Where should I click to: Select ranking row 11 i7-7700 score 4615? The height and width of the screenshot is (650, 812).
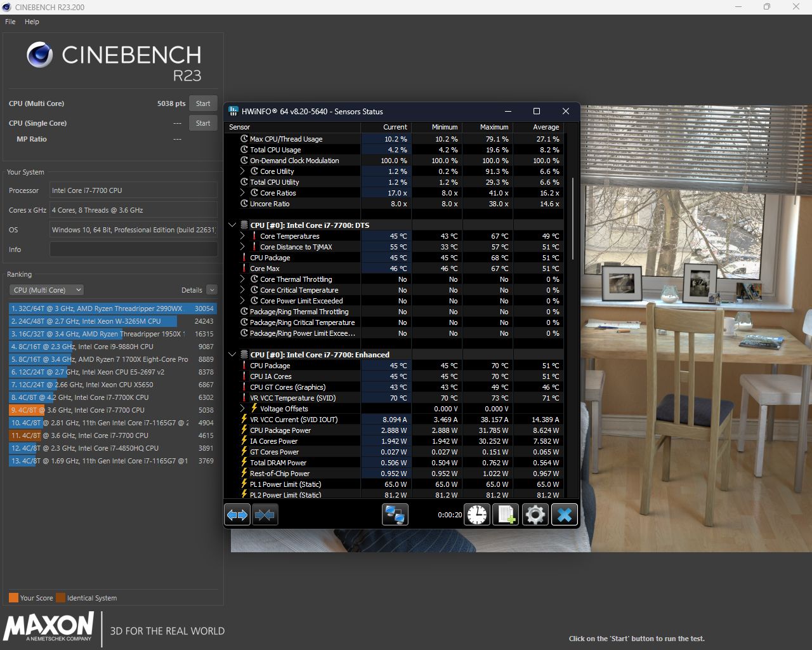pos(112,435)
